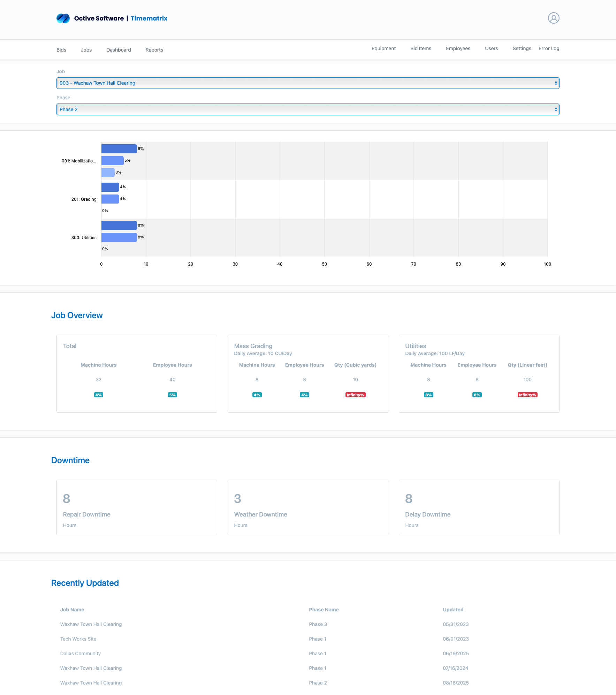
Task: Open the Bid Items page
Action: click(x=420, y=48)
